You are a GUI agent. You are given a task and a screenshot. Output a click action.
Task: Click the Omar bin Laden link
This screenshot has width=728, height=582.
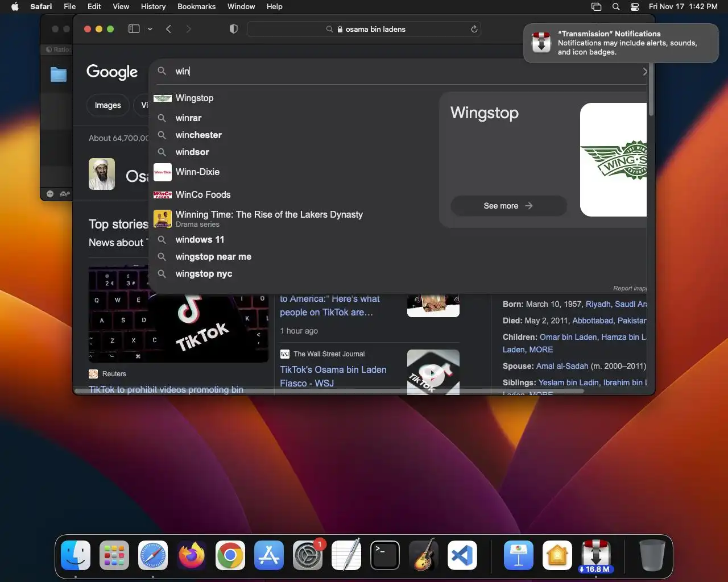(568, 337)
